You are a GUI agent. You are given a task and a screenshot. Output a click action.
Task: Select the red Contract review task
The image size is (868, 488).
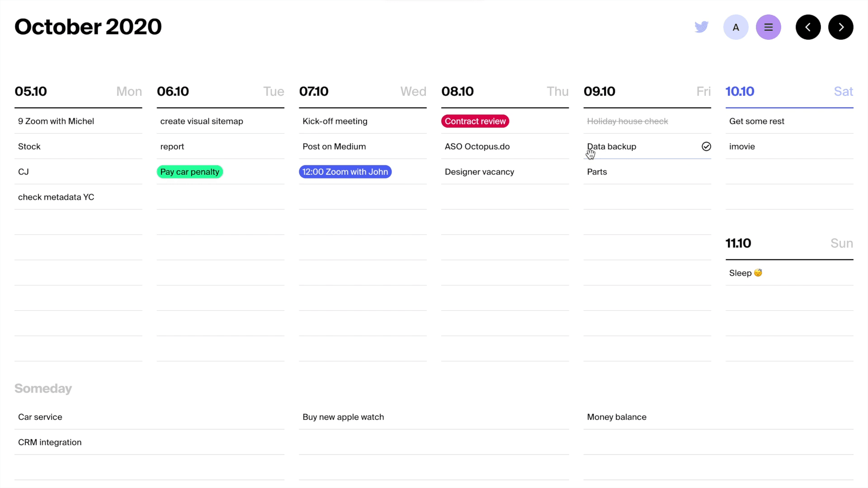pos(475,121)
